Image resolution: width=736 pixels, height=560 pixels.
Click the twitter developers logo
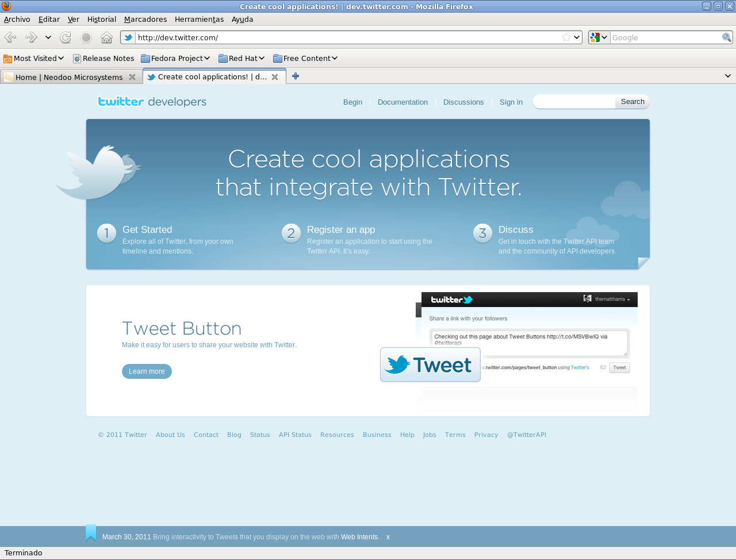coord(152,102)
